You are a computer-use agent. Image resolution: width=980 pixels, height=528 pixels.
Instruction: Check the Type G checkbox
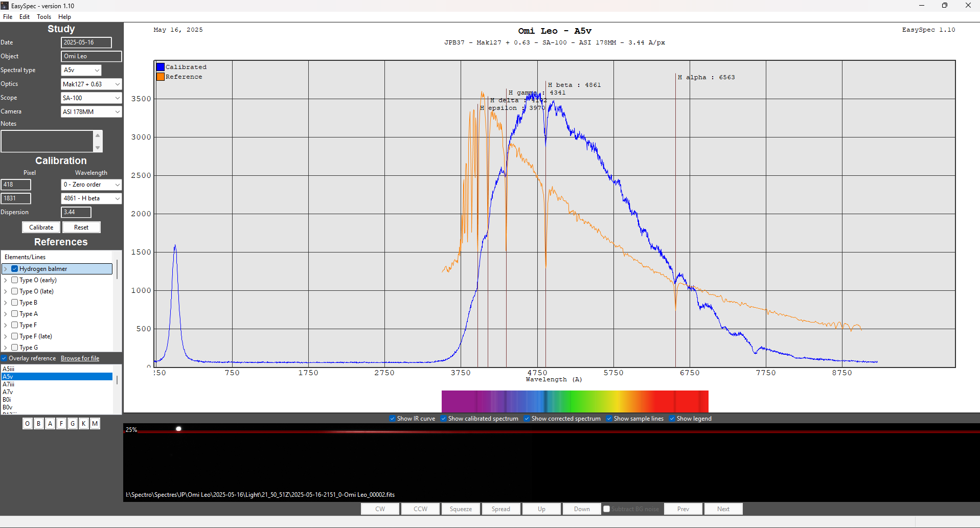[15, 348]
